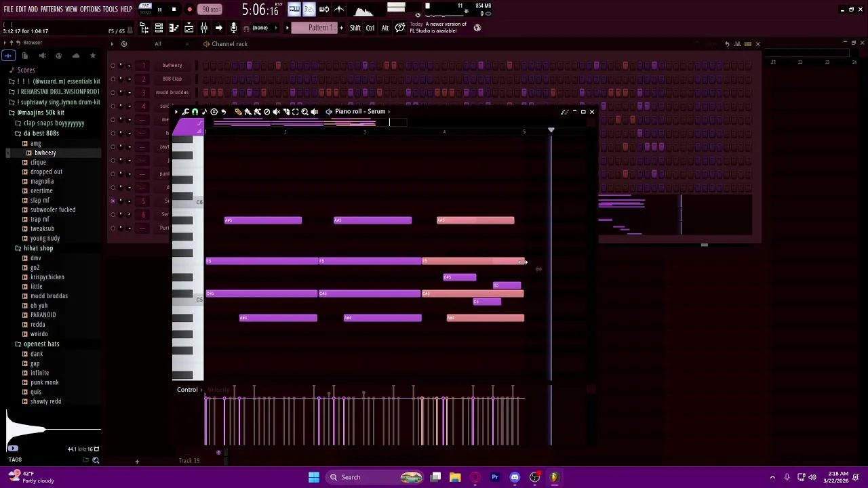Select the mudd bruddas channel button
Image resolution: width=868 pixels, height=488 pixels.
tap(172, 92)
